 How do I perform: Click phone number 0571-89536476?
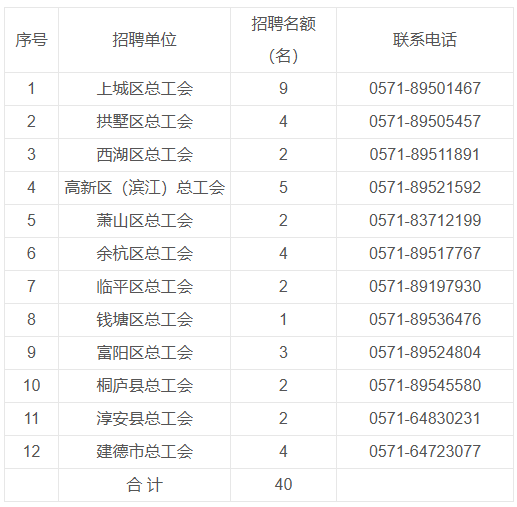click(425, 319)
